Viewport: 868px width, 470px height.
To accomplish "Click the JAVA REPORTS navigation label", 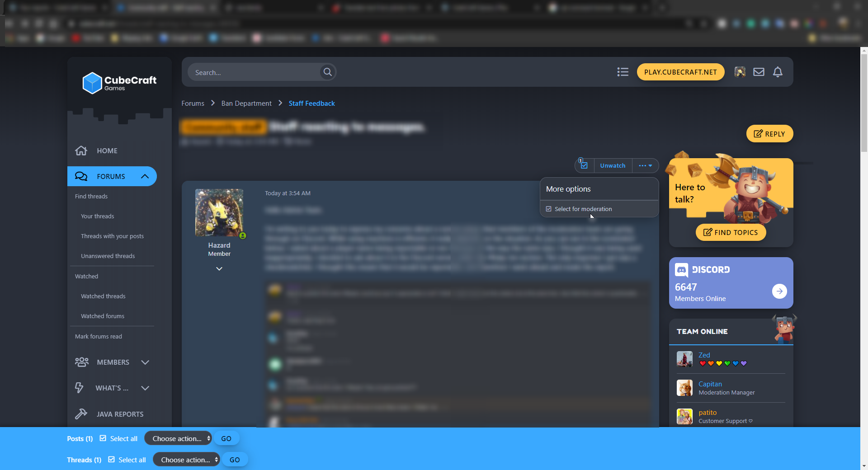I will tap(120, 414).
